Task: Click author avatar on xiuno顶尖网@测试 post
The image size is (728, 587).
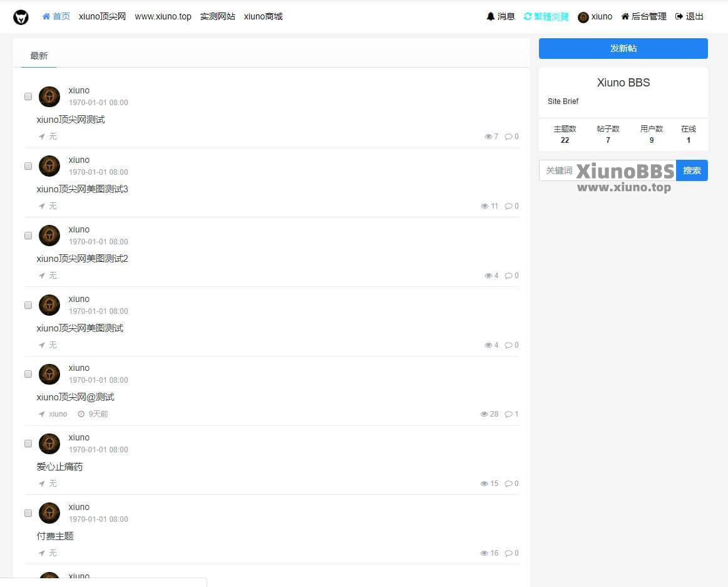Action: tap(49, 374)
